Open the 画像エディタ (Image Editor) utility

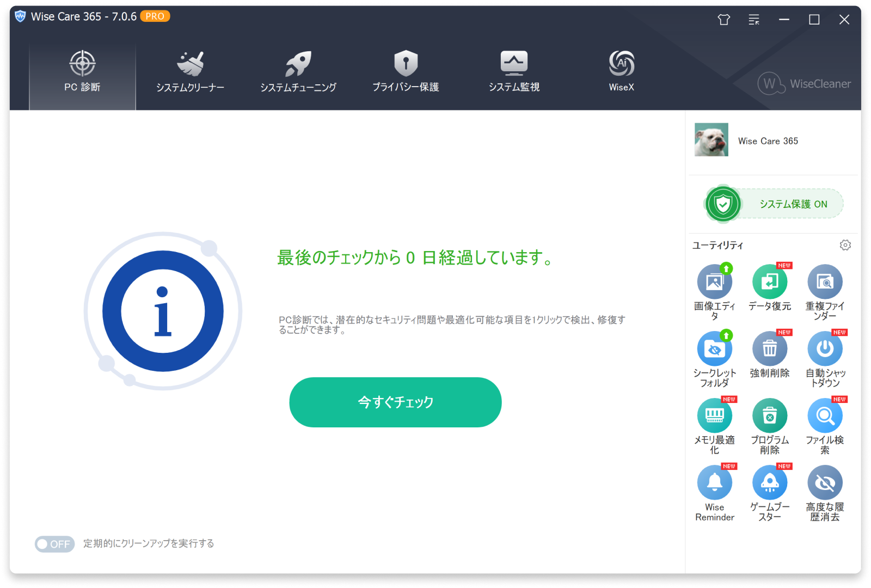click(x=715, y=280)
